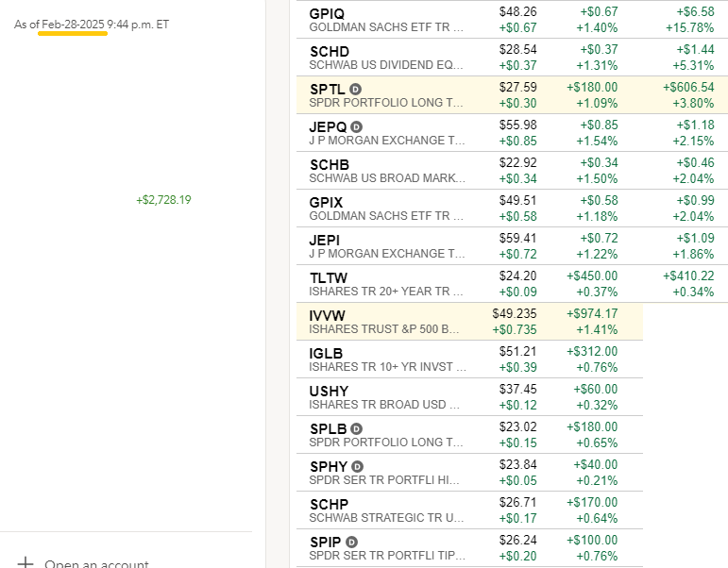
Task: Click the dividend icon next to JEPQ
Action: coord(356,126)
